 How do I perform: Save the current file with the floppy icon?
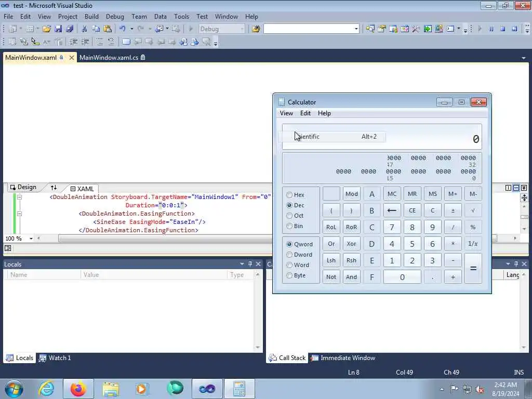[x=58, y=29]
